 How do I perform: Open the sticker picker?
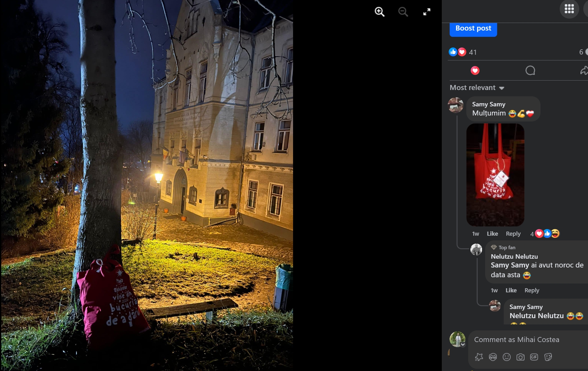click(x=548, y=357)
